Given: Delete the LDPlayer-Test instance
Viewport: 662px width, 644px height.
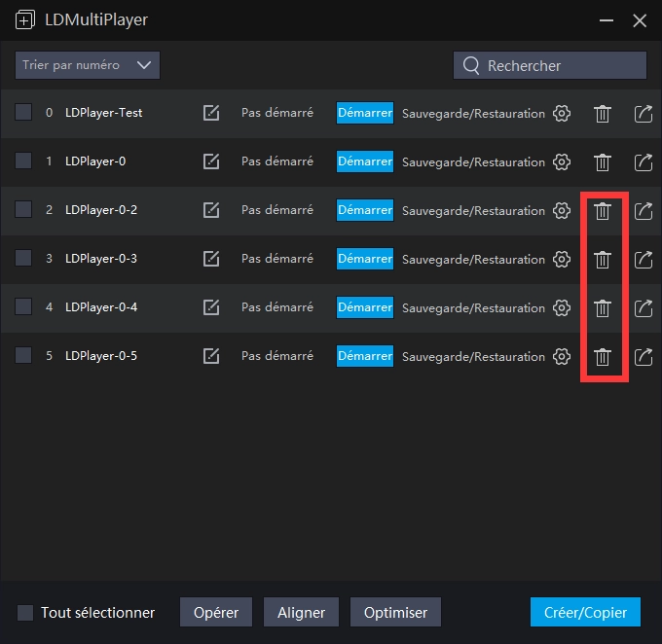Looking at the screenshot, I should [603, 113].
